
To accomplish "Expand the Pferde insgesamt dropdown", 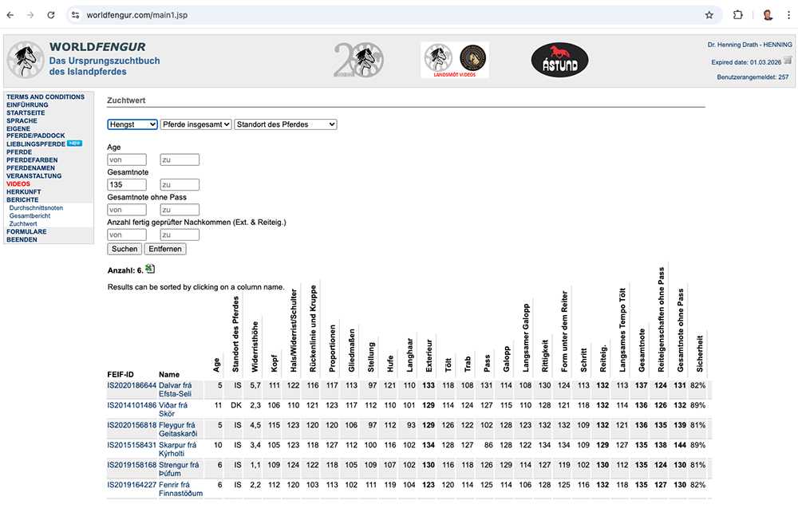I will coord(196,124).
